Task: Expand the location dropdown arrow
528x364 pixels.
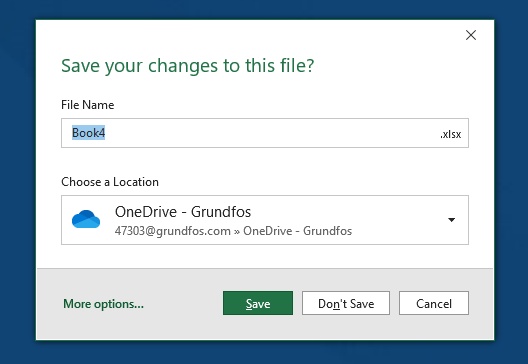Action: point(452,220)
